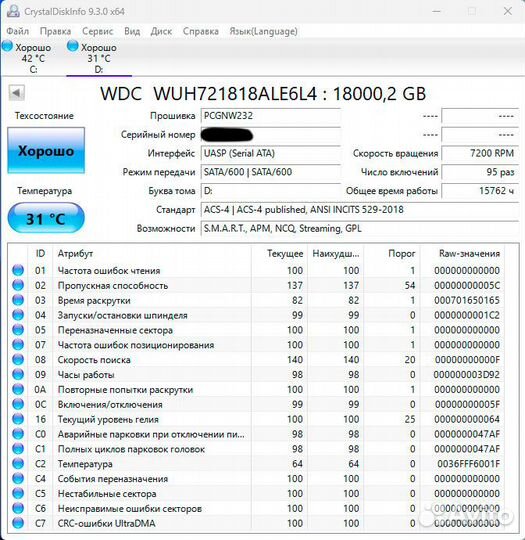Click status dot for 09 Часы работы

pyautogui.click(x=18, y=374)
